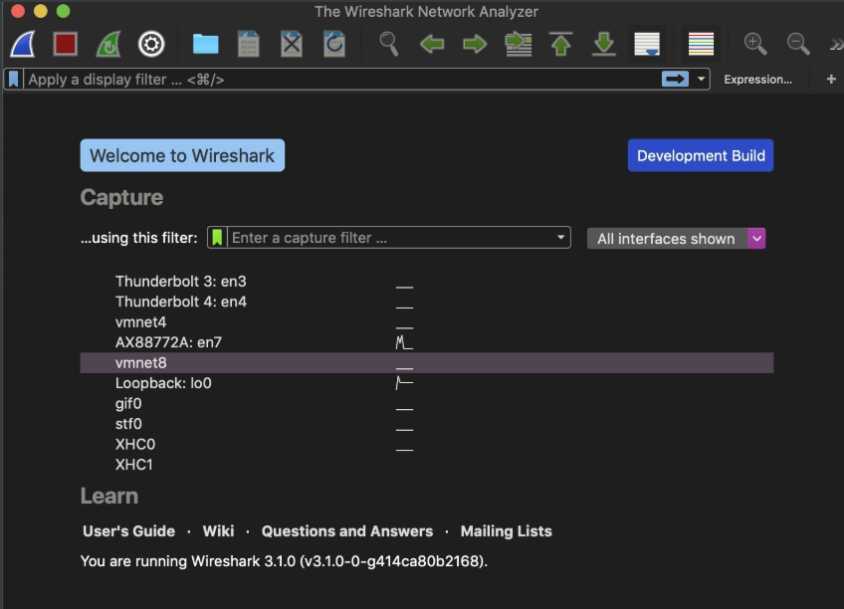Screen dimensions: 844x609
Task: Start capturing packets with the shark fin icon
Action: pos(23,44)
